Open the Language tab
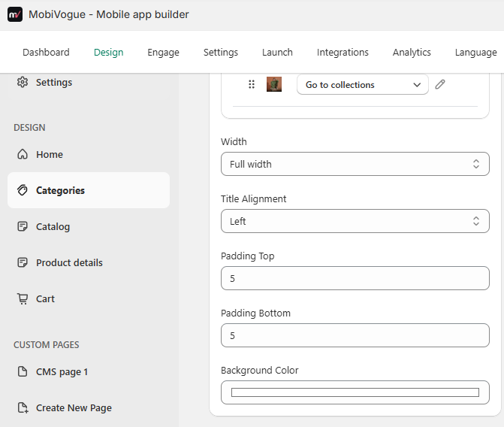The image size is (504, 427). pyautogui.click(x=475, y=52)
